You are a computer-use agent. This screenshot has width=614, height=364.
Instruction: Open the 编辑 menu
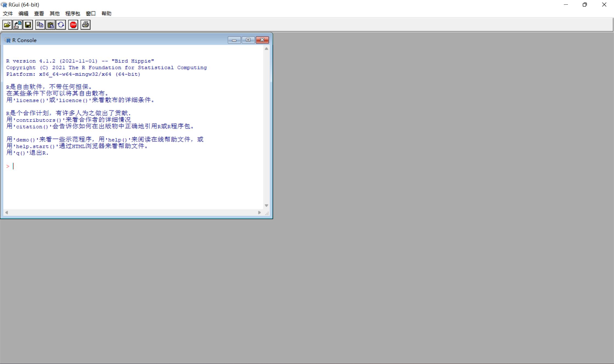click(23, 13)
